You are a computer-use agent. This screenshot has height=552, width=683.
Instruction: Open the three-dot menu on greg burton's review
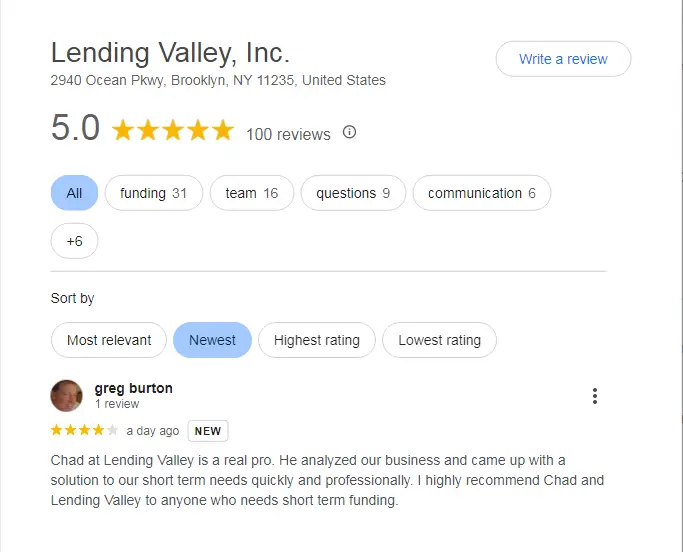click(x=595, y=396)
